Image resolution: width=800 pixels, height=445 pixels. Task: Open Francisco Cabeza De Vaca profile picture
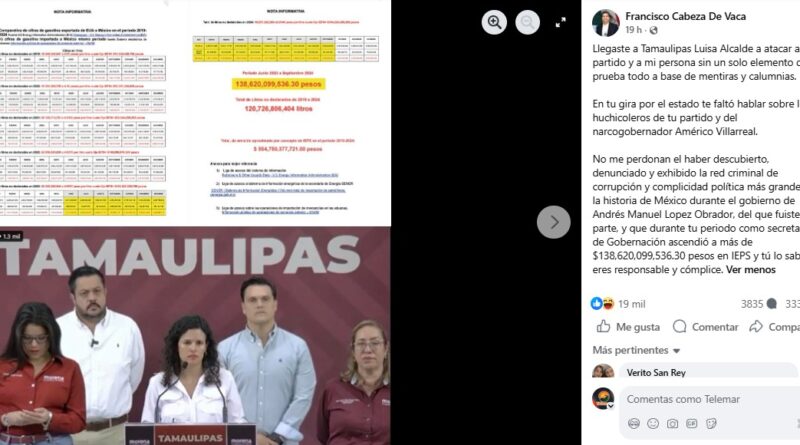[x=606, y=23]
